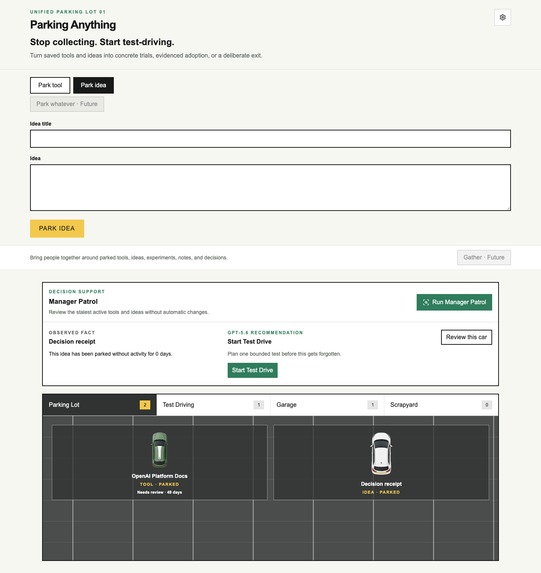Click the 'OBSERVED FACT' label
541x573 pixels.
tap(72, 333)
